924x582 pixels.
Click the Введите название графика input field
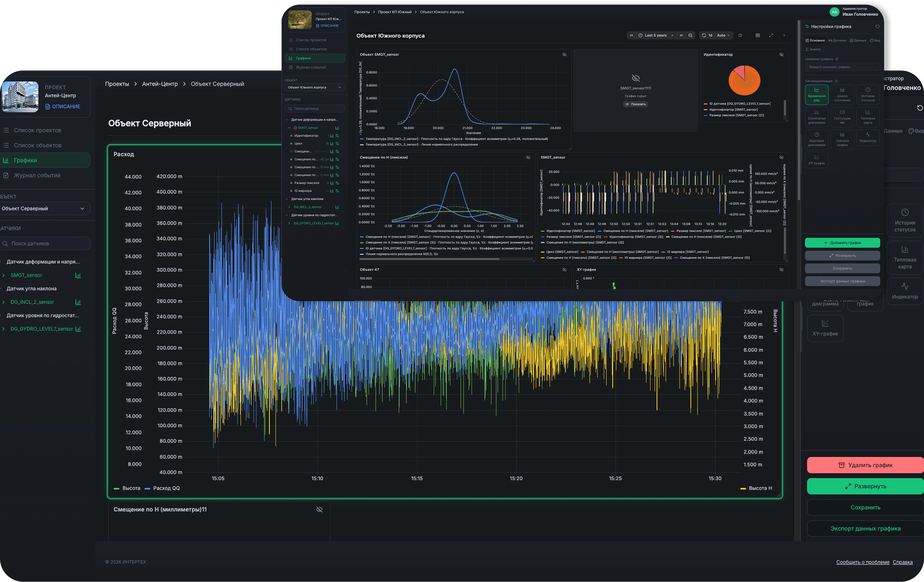tap(842, 67)
